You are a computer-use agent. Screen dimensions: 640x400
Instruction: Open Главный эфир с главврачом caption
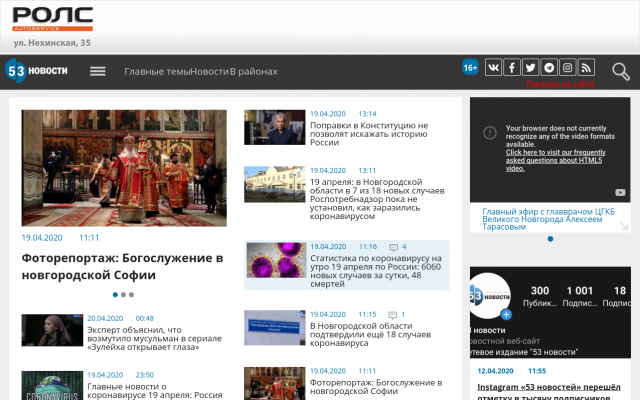(548, 219)
